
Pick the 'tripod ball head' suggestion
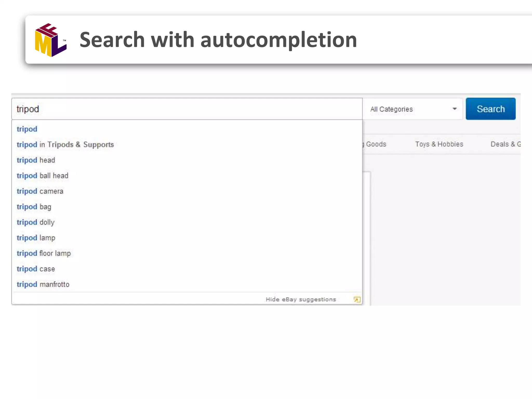(42, 176)
